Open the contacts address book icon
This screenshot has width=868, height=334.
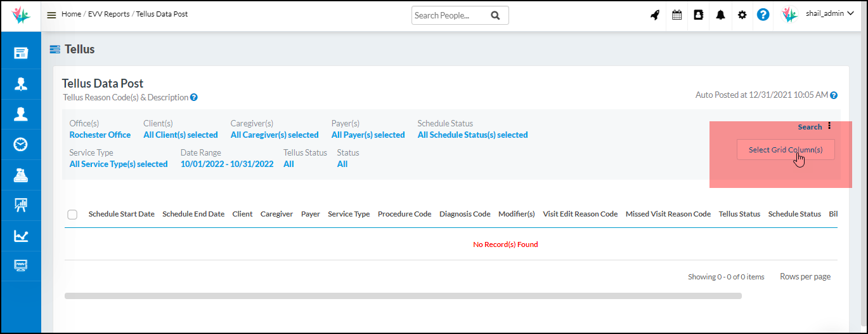tap(698, 15)
